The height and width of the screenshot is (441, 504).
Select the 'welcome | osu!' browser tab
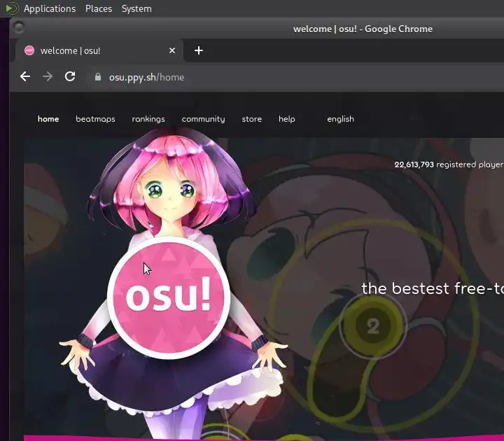coord(99,50)
